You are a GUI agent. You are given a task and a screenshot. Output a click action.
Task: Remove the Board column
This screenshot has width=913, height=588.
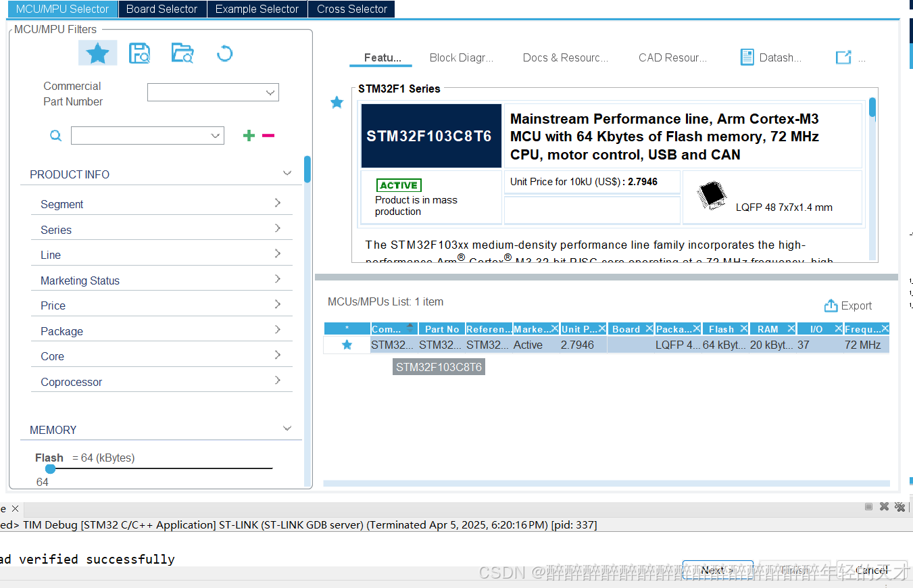(649, 328)
